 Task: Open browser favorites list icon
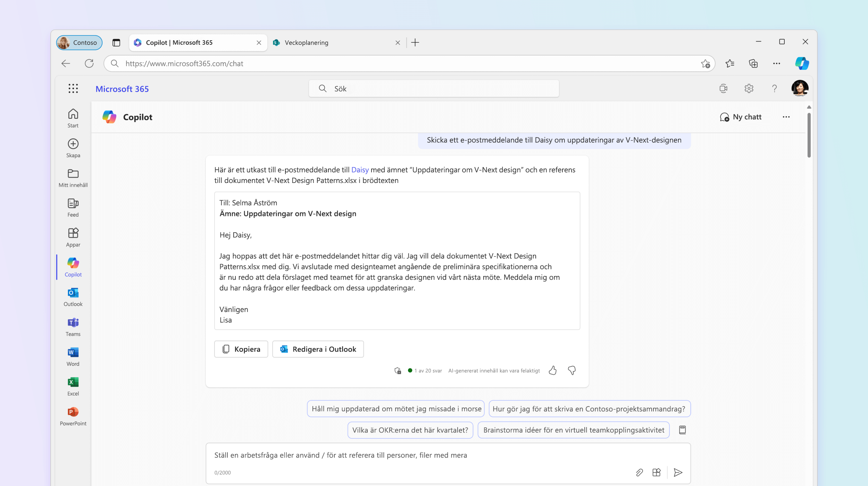[730, 64]
